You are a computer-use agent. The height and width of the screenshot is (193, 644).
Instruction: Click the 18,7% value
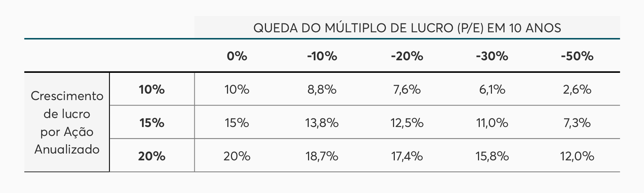click(x=322, y=156)
